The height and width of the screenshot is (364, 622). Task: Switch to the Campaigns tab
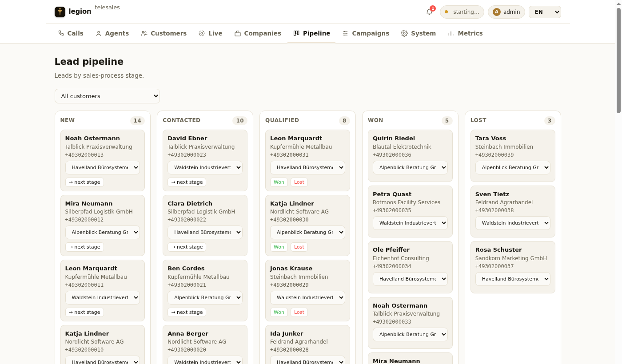(365, 33)
